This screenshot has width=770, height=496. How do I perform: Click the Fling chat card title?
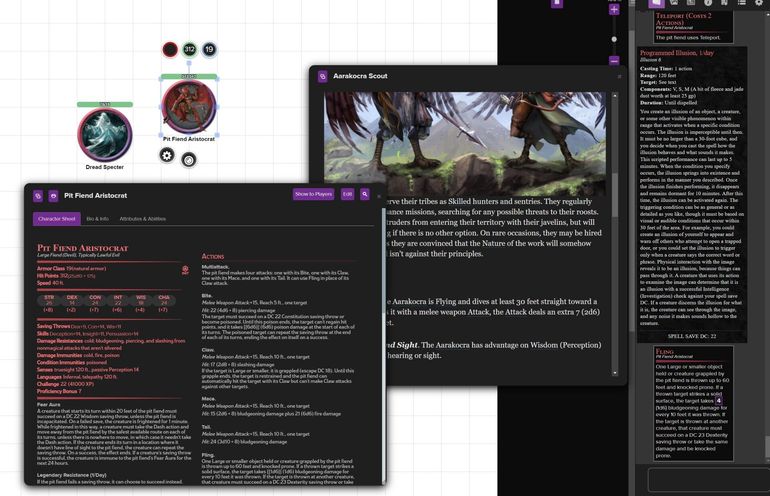click(664, 352)
